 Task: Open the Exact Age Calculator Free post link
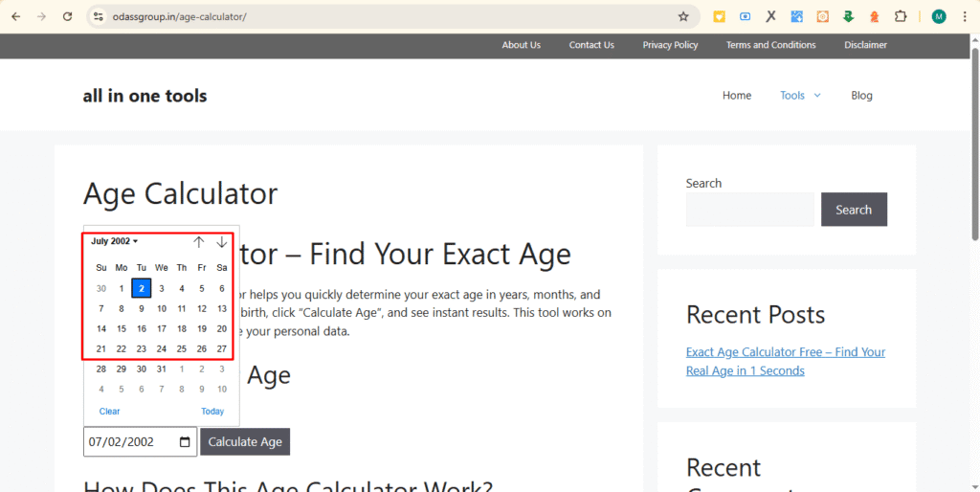click(786, 361)
